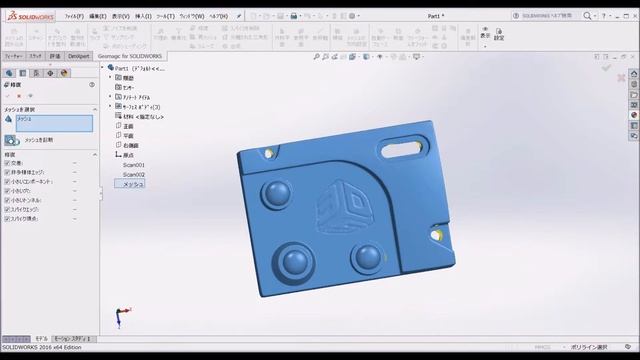This screenshot has height=360, width=640.
Task: Click the Zoom to Fit magnifier icon
Action: (x=316, y=57)
